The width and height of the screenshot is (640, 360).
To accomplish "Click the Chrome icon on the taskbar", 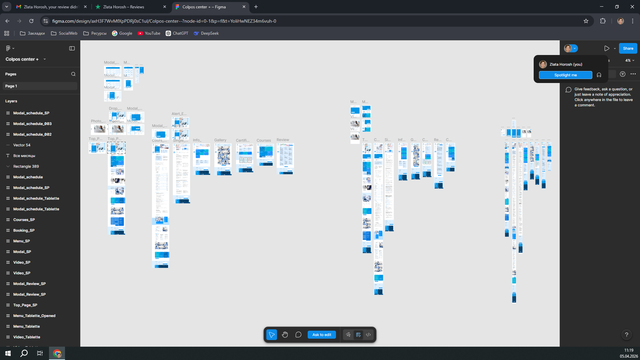I will click(x=57, y=353).
